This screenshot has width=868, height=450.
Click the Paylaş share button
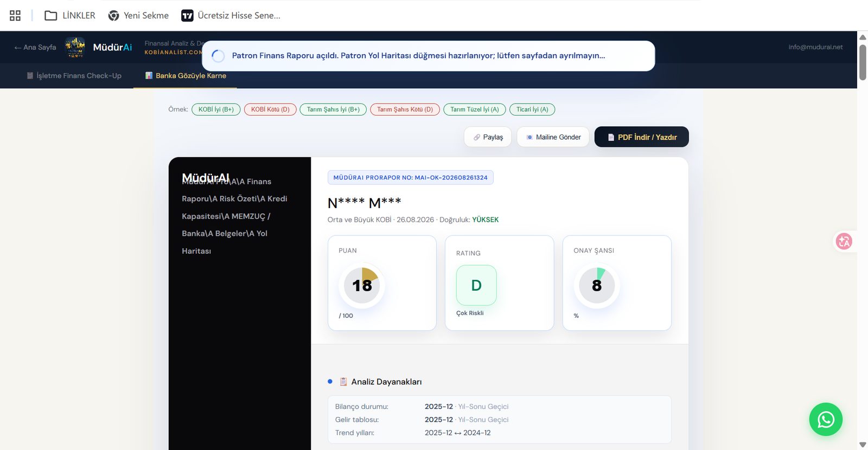(488, 137)
